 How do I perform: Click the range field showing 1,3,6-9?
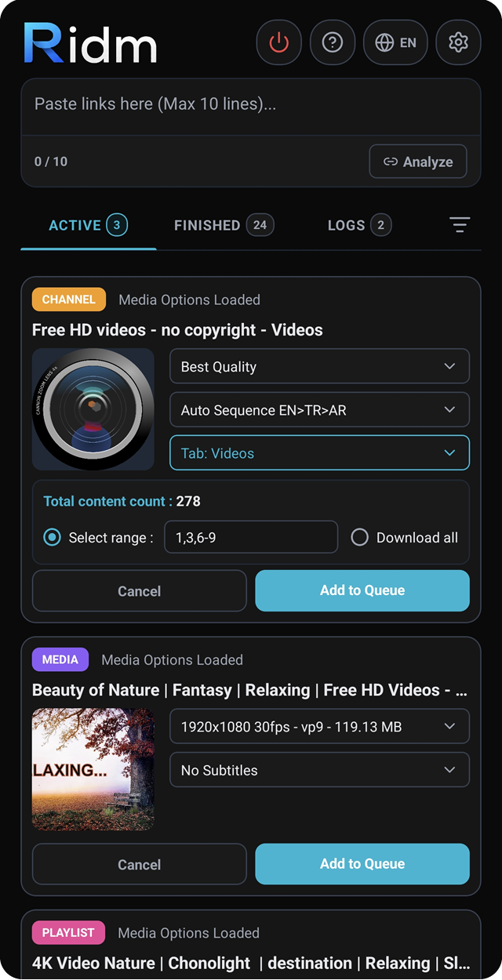[x=251, y=538]
